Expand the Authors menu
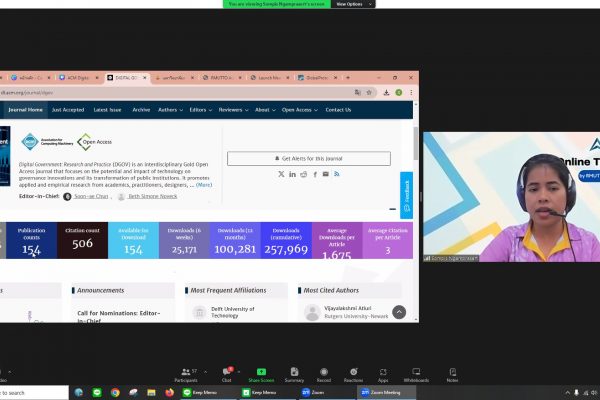The width and height of the screenshot is (600, 400). pyautogui.click(x=170, y=110)
